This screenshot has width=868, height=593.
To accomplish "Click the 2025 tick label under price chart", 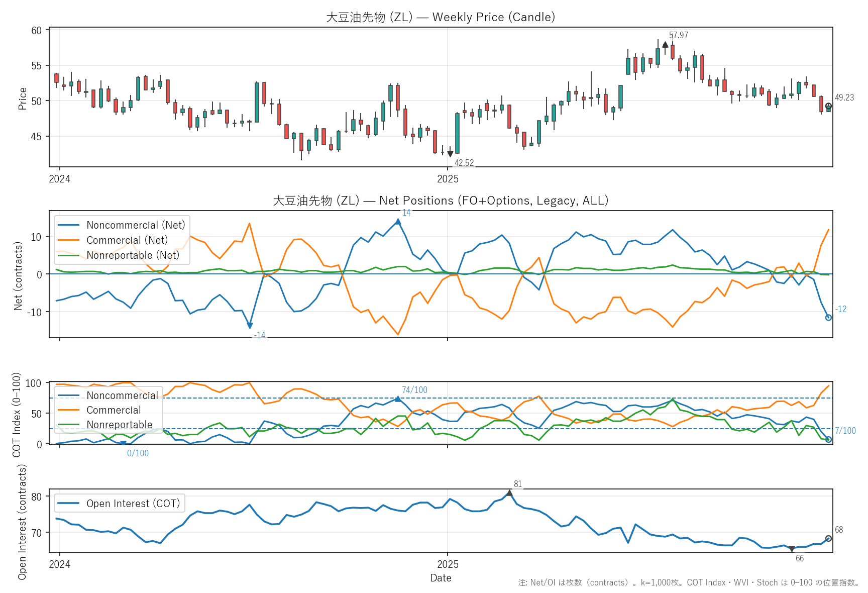I will pos(448,179).
